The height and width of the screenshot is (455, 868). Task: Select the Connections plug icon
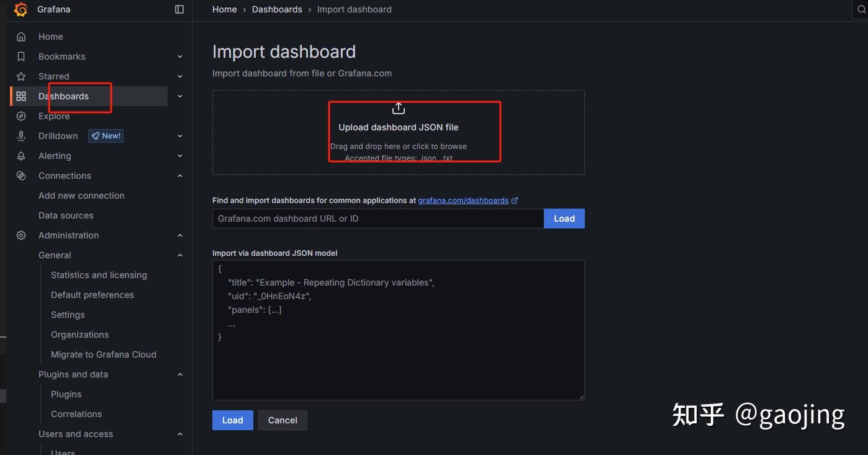(x=21, y=176)
